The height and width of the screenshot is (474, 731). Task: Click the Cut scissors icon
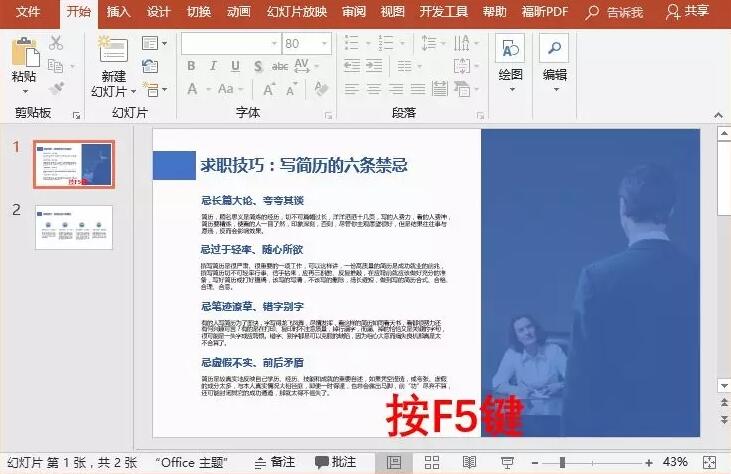pos(56,42)
